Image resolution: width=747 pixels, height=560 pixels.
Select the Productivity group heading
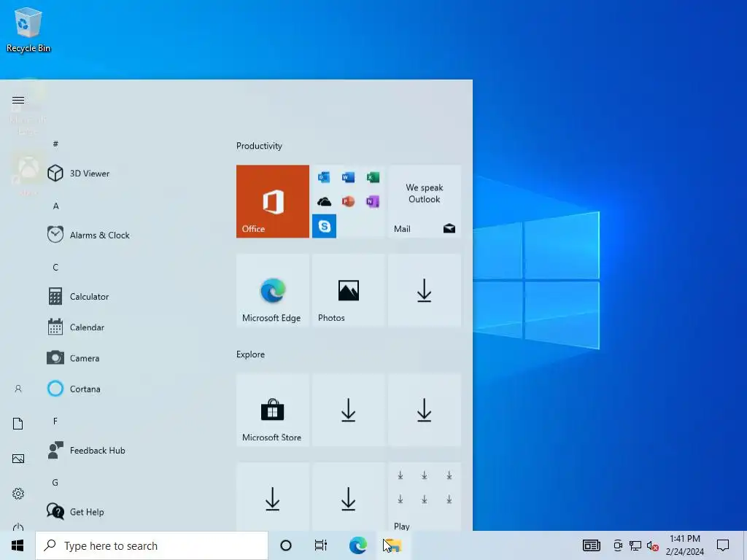[259, 146]
